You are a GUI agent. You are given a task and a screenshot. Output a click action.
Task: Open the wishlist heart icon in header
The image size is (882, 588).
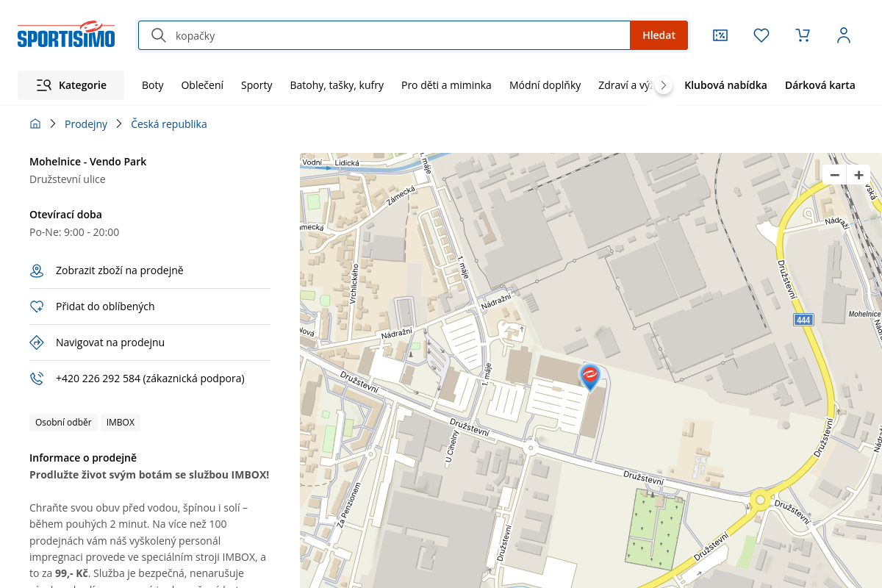coord(761,35)
